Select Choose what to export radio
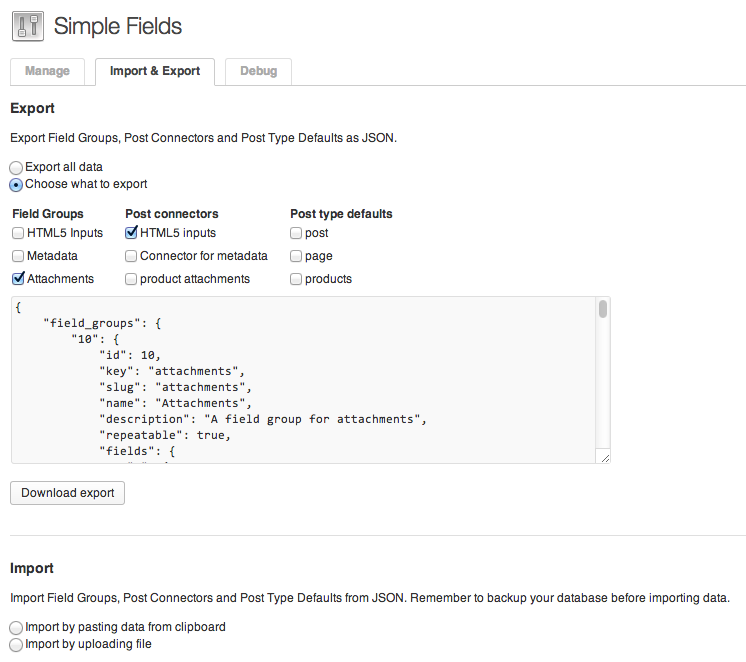Image resolution: width=746 pixels, height=662 pixels. click(16, 185)
